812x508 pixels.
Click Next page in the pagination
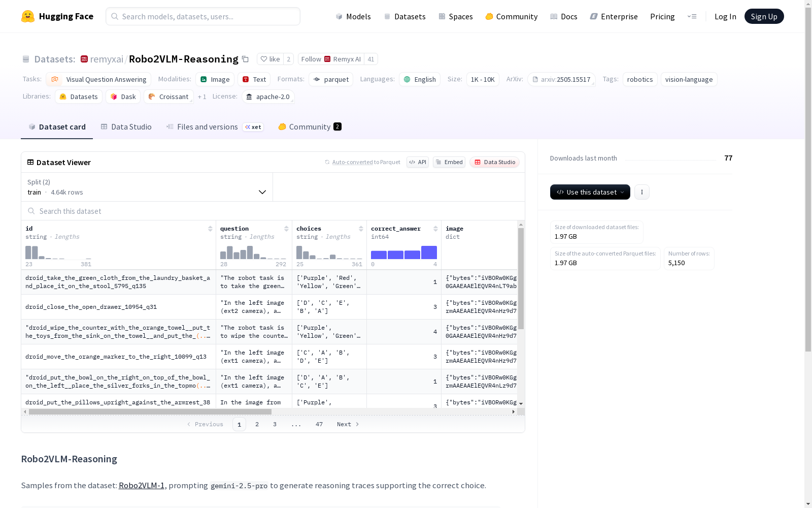(x=348, y=424)
